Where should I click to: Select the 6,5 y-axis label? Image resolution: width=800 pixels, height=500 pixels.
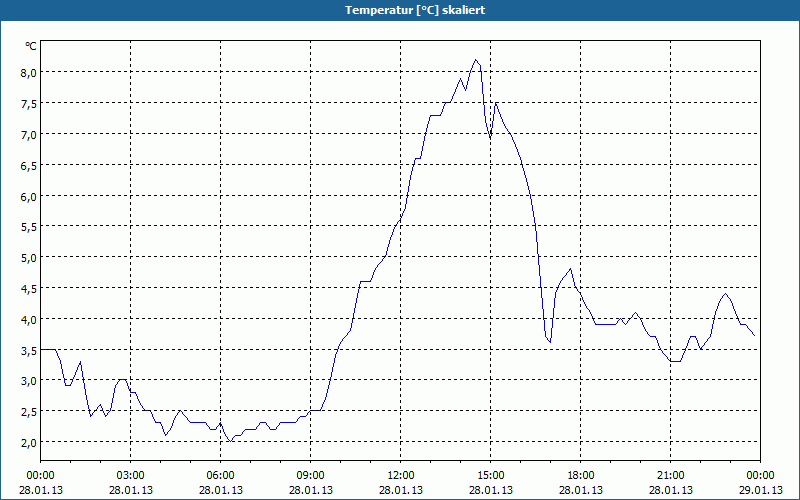pyautogui.click(x=29, y=165)
